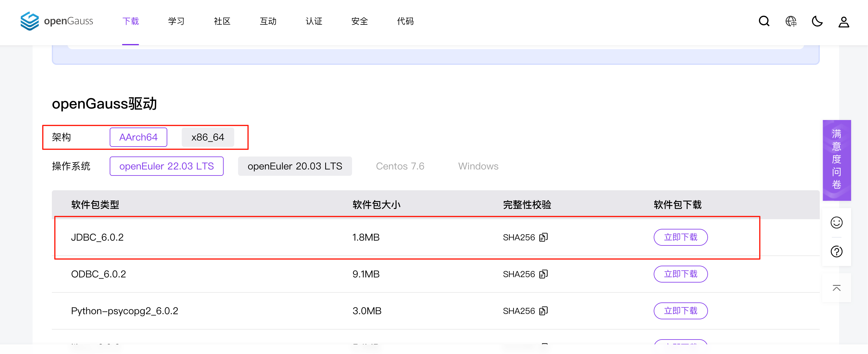Viewport: 868px width, 354px height.
Task: Open the 学习 navigation menu
Action: coord(176,21)
